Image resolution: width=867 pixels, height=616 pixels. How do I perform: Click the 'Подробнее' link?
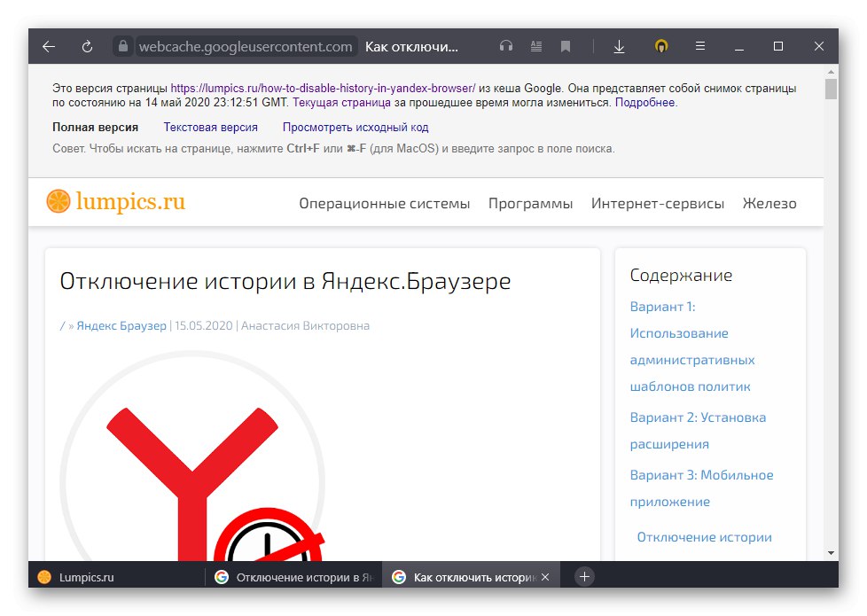[x=645, y=103]
